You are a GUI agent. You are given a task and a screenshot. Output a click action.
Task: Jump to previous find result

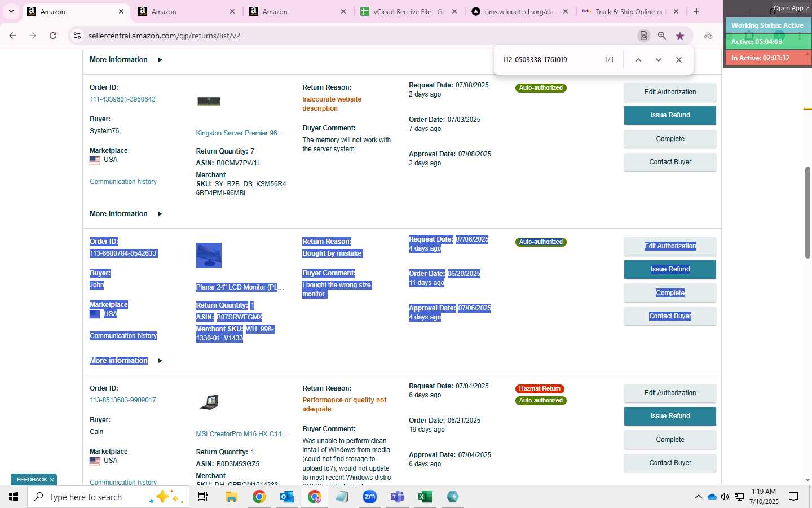[638, 60]
